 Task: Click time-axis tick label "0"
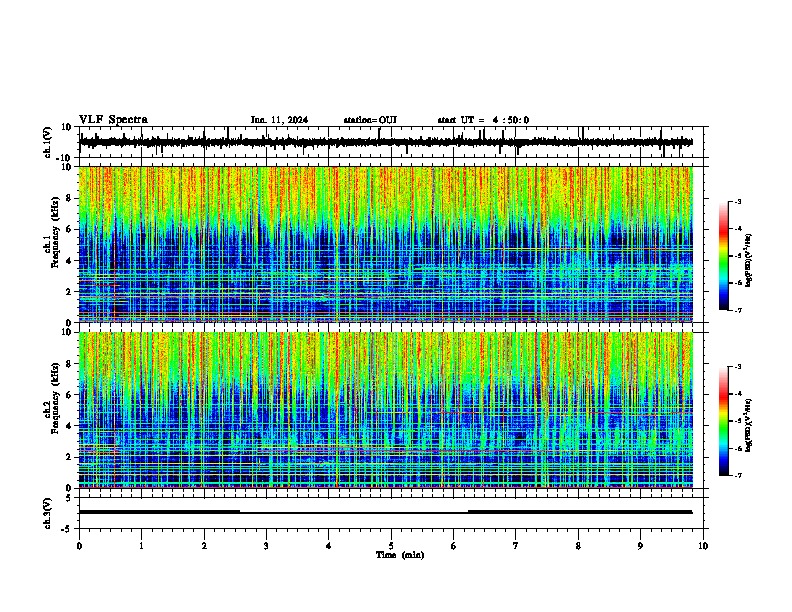[79, 546]
